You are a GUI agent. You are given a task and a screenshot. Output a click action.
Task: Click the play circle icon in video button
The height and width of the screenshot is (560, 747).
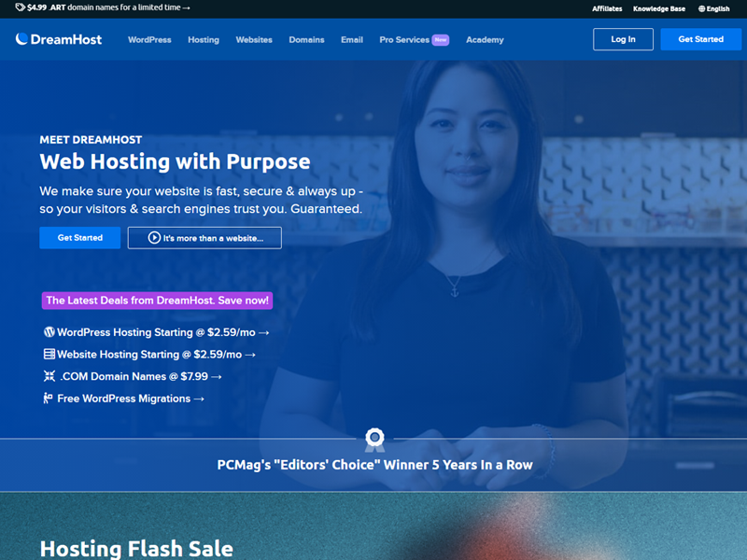tap(154, 238)
